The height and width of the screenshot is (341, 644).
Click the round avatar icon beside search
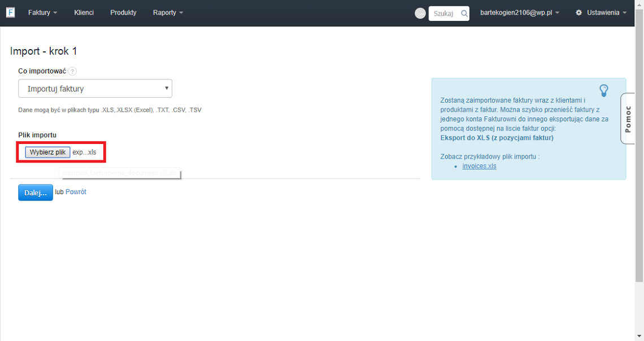420,14
